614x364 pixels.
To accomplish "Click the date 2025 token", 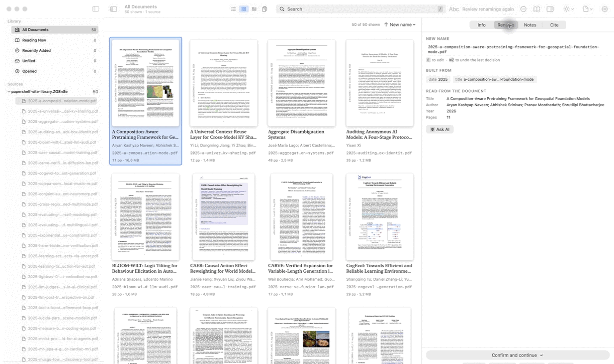I will tap(438, 79).
